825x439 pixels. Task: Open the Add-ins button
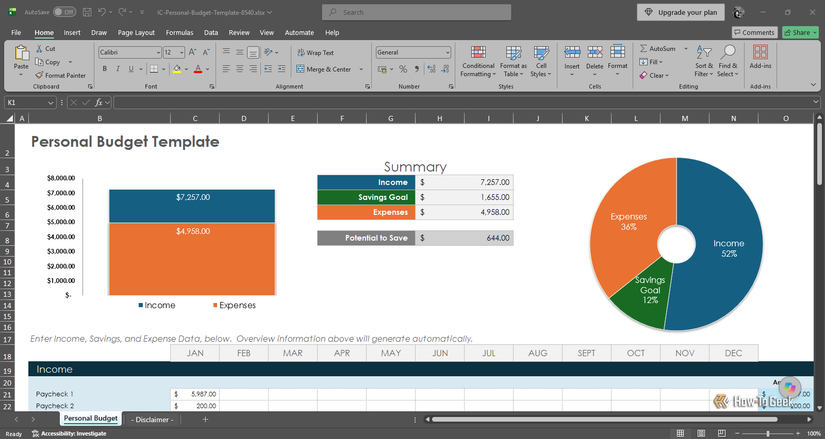(760, 57)
